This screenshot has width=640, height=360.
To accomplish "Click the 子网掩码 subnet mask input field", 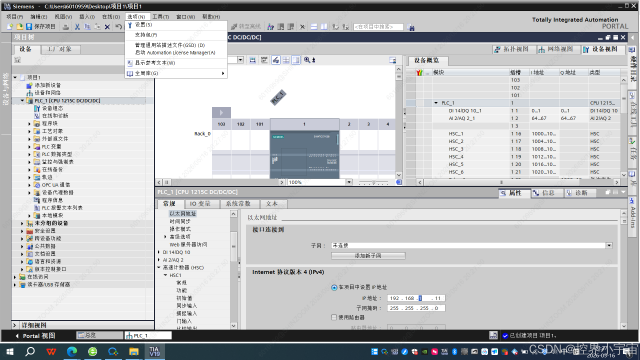I will pos(416,308).
